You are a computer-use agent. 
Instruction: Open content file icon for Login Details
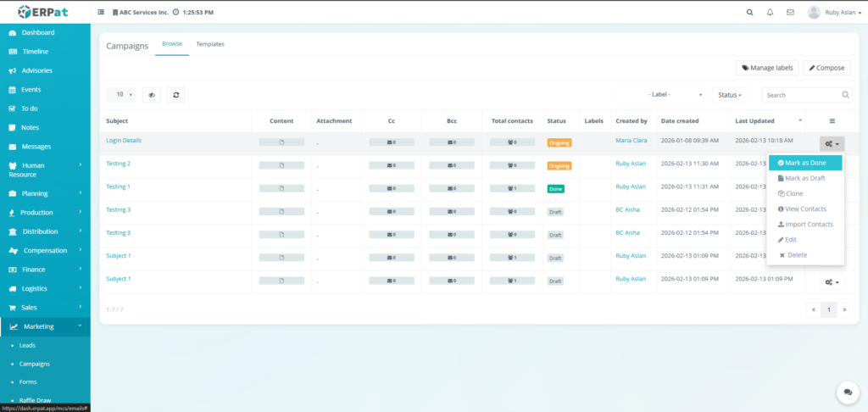281,142
